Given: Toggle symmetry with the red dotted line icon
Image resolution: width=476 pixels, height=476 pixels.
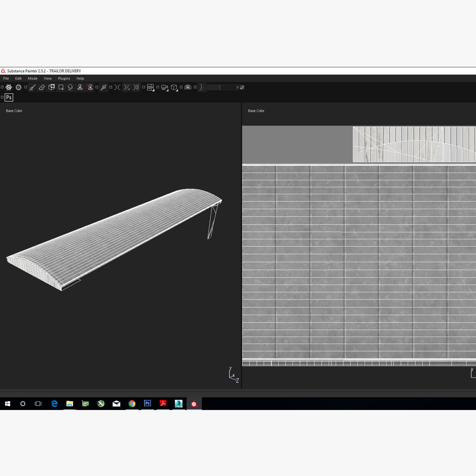Looking at the screenshot, I should (x=117, y=87).
